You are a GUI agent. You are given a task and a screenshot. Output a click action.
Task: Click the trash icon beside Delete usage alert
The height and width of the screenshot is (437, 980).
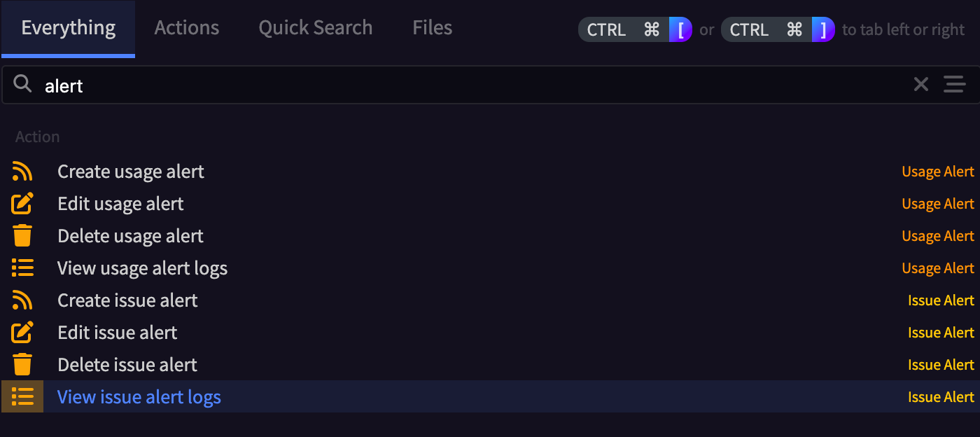click(22, 236)
